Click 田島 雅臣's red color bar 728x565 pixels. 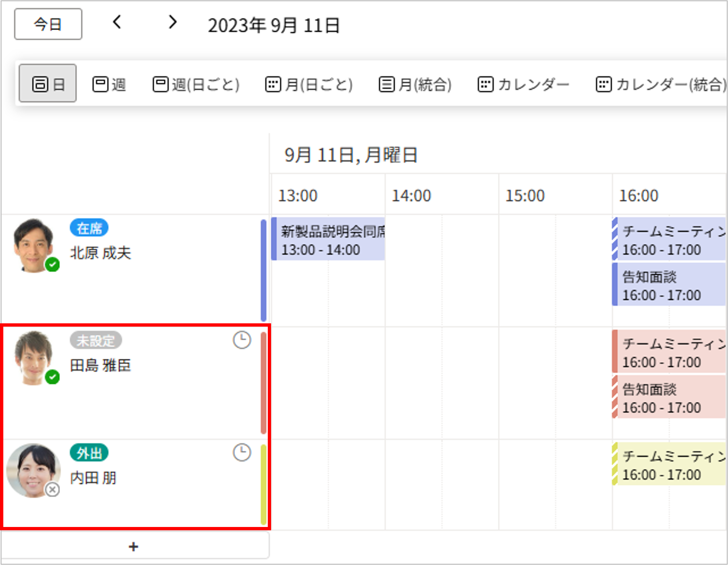(263, 383)
